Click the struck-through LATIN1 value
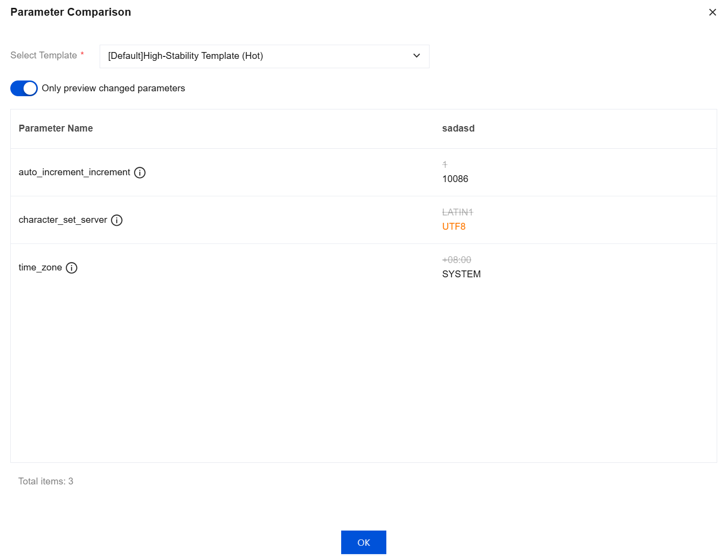Screen dimensions: 728x560 pos(457,213)
